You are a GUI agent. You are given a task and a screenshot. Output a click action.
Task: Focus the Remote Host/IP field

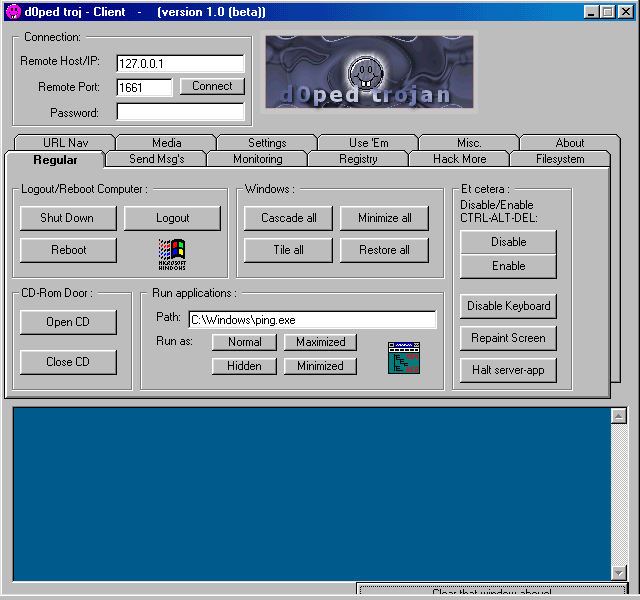pyautogui.click(x=180, y=63)
